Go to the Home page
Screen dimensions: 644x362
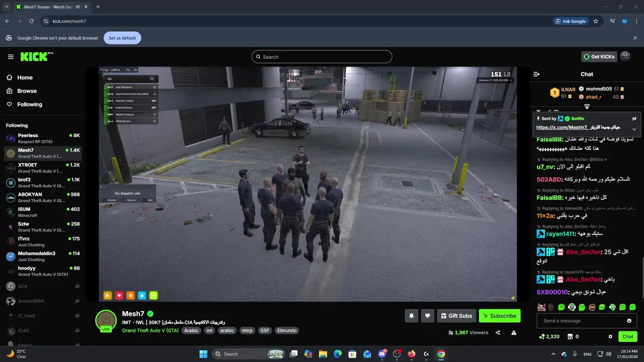click(x=25, y=77)
